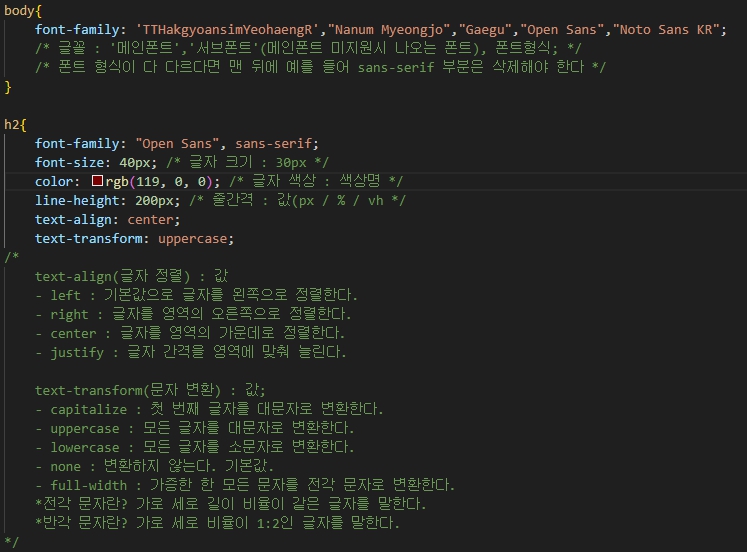
Task: Click the 'text-align' property in h2 rule
Action: pyautogui.click(x=73, y=220)
